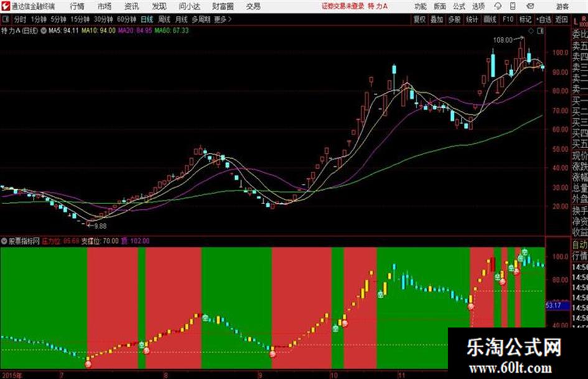The width and height of the screenshot is (588, 379).
Task: Click the 复权 toolbar button
Action: (x=419, y=19)
